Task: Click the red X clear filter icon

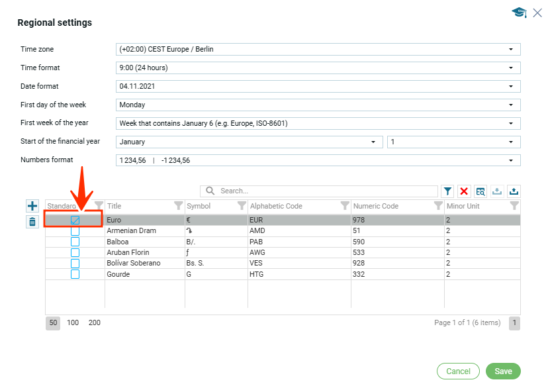Action: (x=464, y=191)
